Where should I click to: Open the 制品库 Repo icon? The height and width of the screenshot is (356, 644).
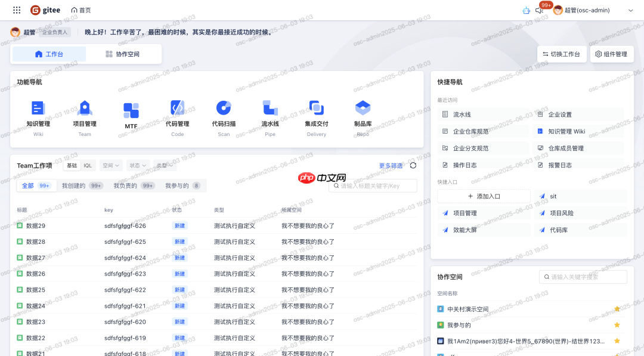[x=363, y=113]
